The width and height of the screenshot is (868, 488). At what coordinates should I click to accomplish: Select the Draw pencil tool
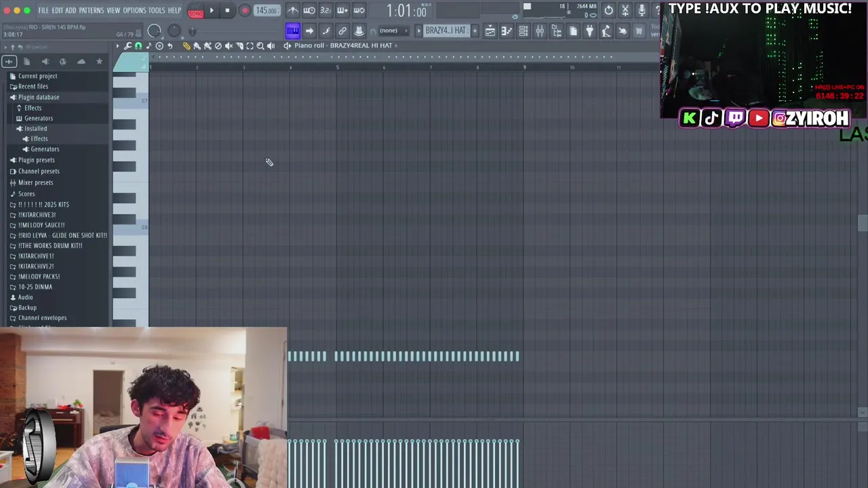point(186,46)
